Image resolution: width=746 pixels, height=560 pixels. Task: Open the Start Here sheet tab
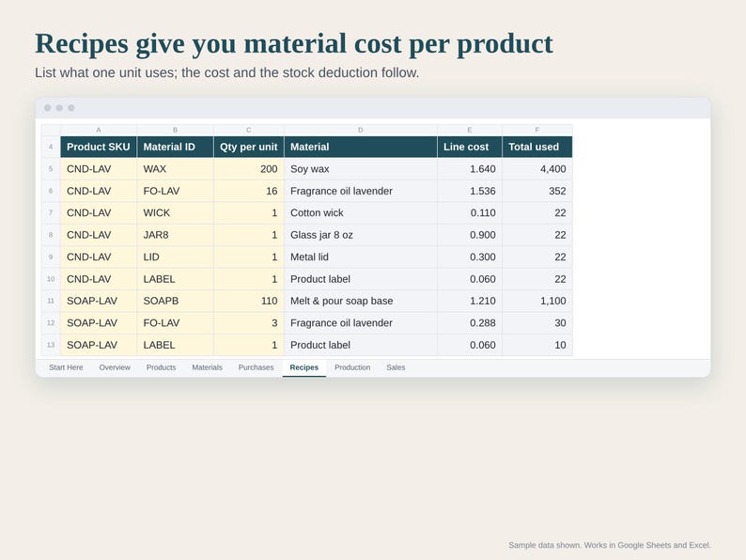pos(66,367)
